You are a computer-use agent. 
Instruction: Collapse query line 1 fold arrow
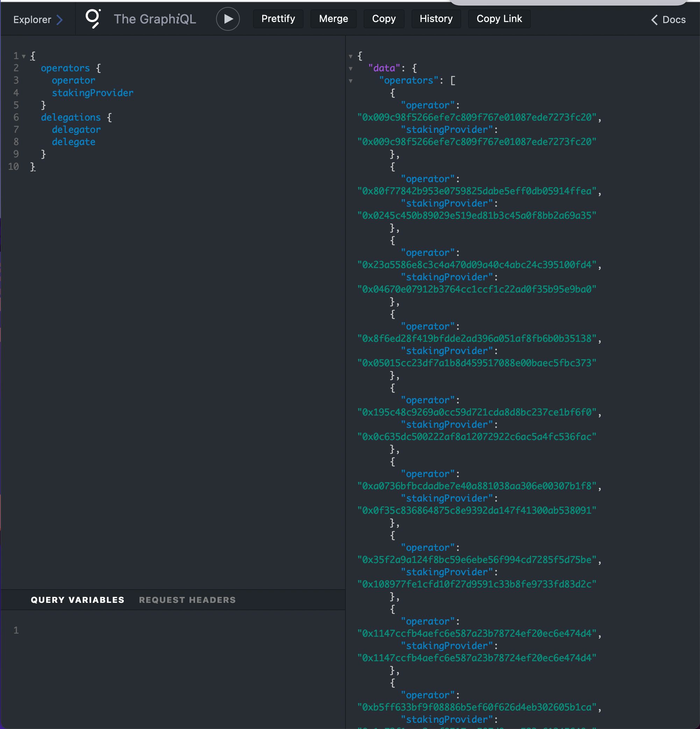pyautogui.click(x=24, y=57)
